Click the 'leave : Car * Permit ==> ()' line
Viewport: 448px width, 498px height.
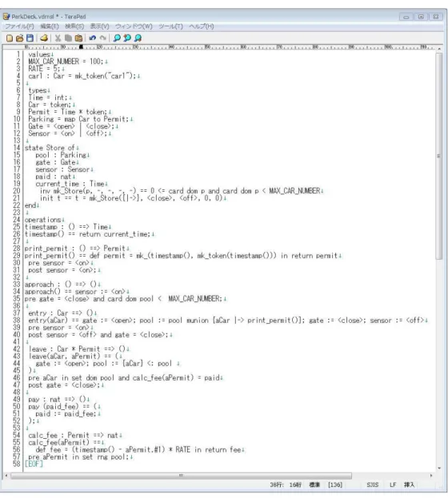click(x=78, y=349)
